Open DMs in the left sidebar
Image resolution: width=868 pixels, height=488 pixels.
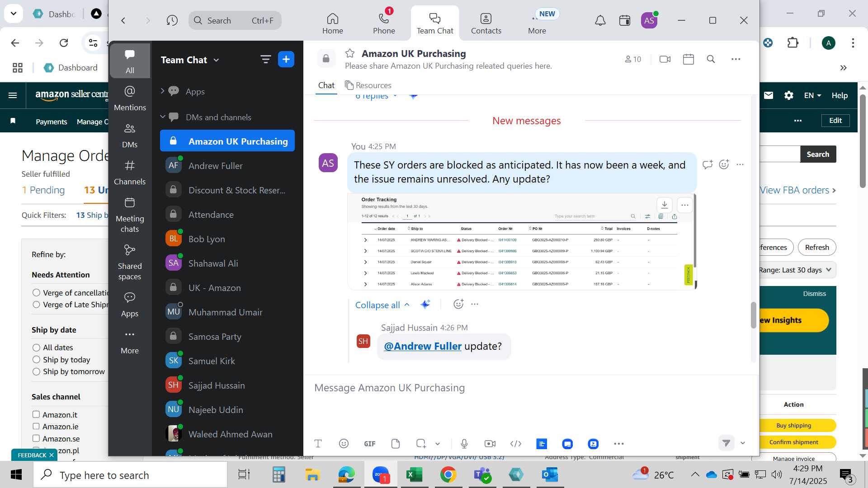pos(130,136)
